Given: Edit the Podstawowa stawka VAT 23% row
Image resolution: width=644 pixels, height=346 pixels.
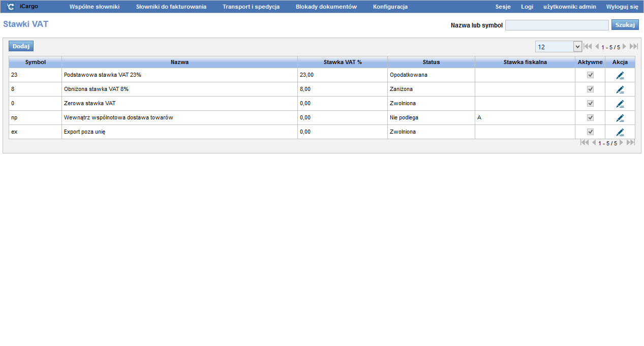Looking at the screenshot, I should [x=620, y=75].
